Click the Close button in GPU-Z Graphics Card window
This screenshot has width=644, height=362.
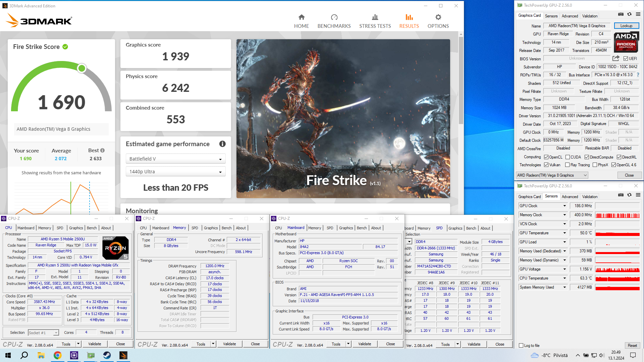coord(629,175)
